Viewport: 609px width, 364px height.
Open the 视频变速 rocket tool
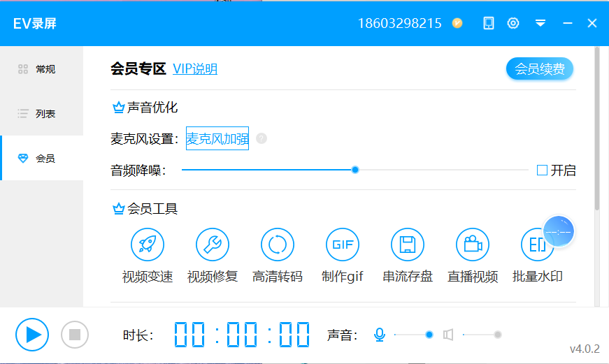coord(148,245)
